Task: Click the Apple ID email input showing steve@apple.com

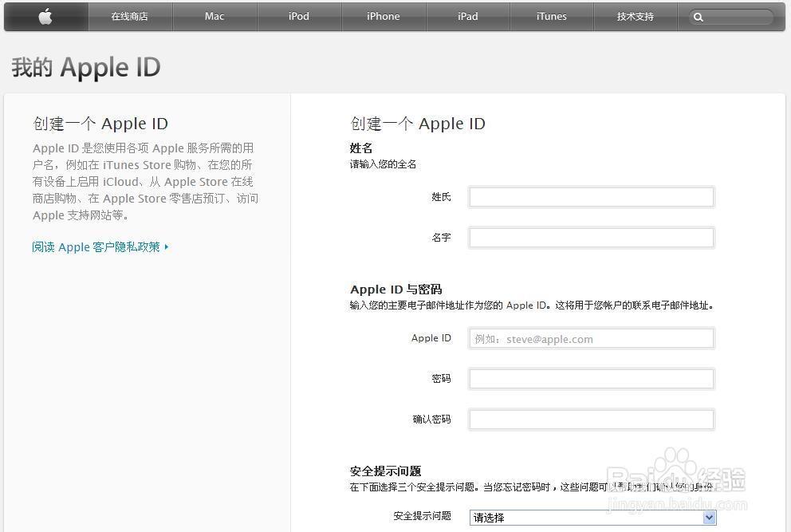Action: pos(591,338)
